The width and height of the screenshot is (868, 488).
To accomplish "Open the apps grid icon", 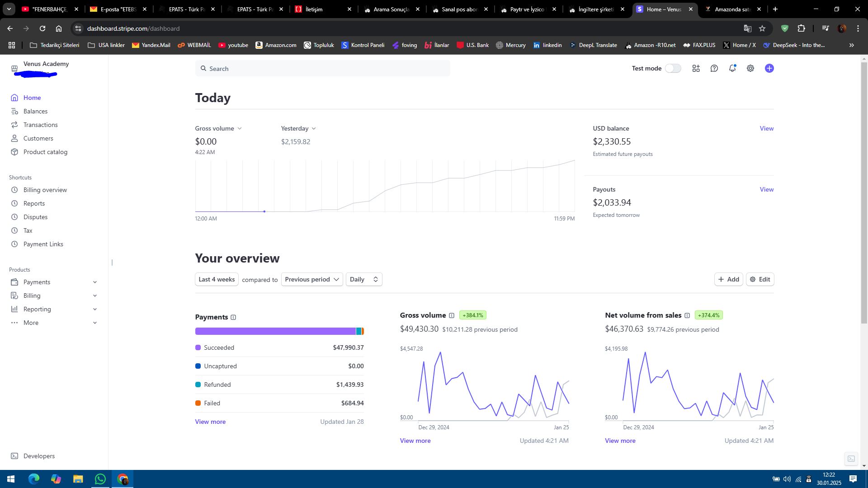I will (696, 68).
